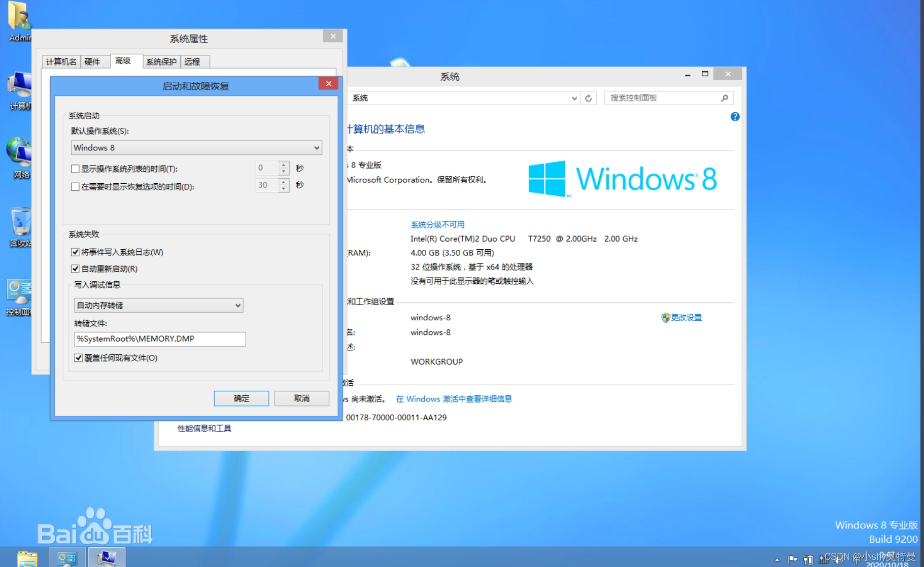The image size is (924, 567).
Task: Expand the 系统 address bar dropdown arrow
Action: coord(574,98)
